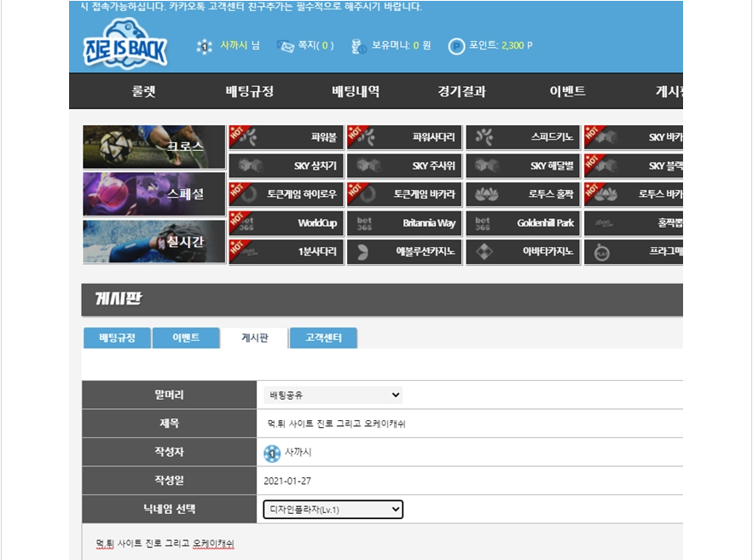This screenshot has height=560, width=753.
Task: Open 경기결과 in the top navigation
Action: (x=461, y=91)
